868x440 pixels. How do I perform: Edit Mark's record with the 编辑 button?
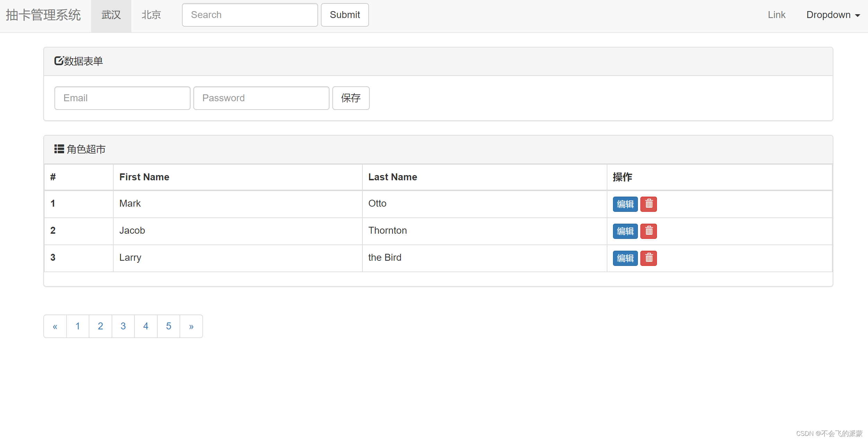pos(625,204)
